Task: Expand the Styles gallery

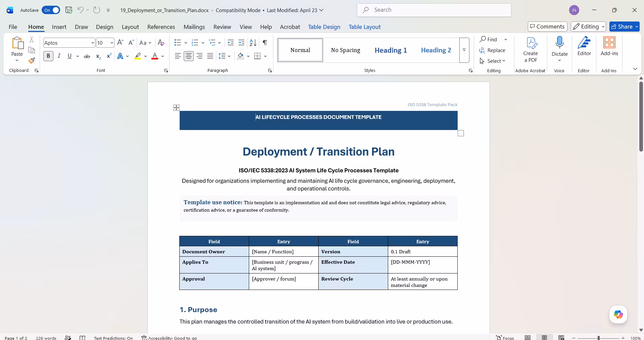Action: [x=464, y=50]
